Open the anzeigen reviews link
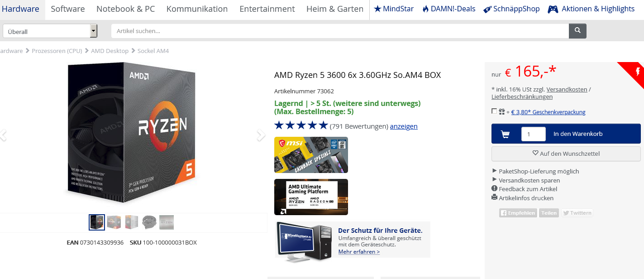 [x=404, y=126]
